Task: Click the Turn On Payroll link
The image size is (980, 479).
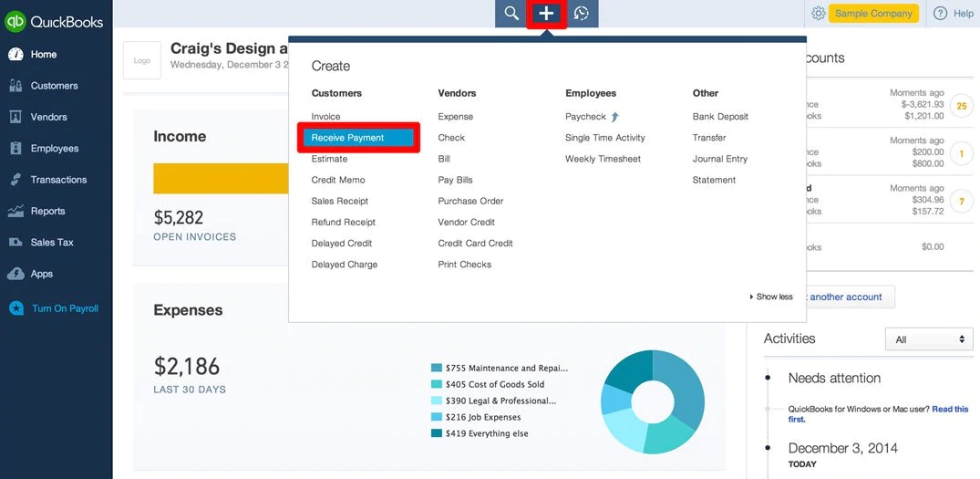Action: [65, 308]
